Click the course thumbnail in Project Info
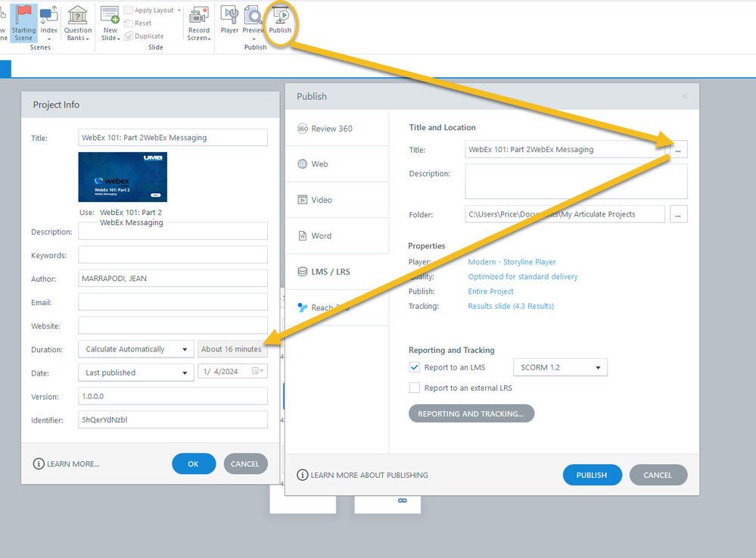This screenshot has width=756, height=558. pyautogui.click(x=123, y=177)
